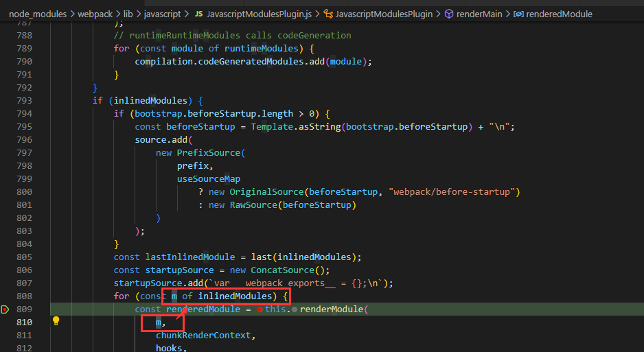Click the renderMain method cube icon
The height and width of the screenshot is (352, 644).
[x=449, y=14]
